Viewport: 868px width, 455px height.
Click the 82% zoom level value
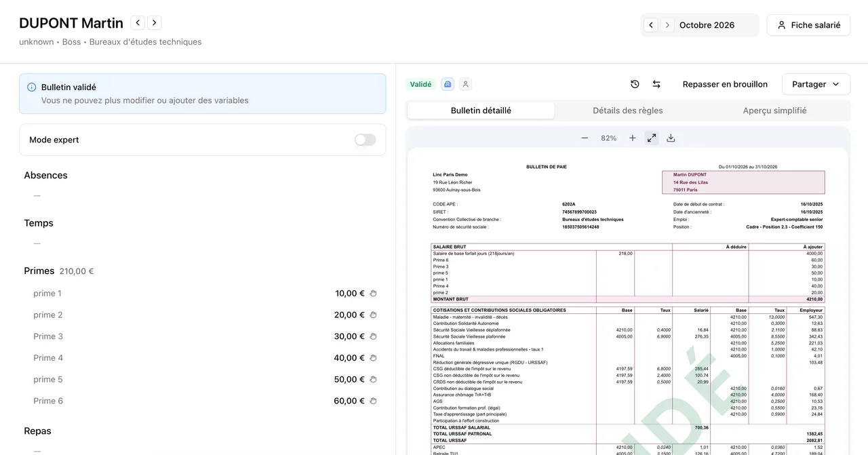[x=609, y=138]
